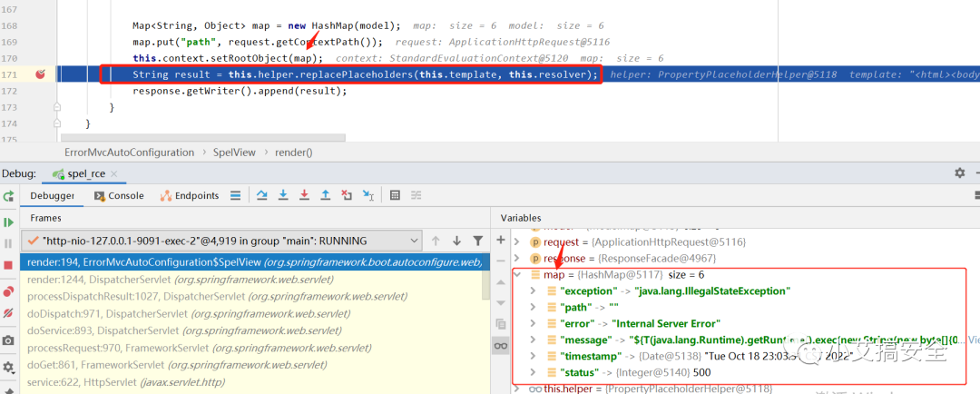Image resolution: width=980 pixels, height=394 pixels.
Task: Click code line response.getWriter().append(result)
Action: coord(240,91)
